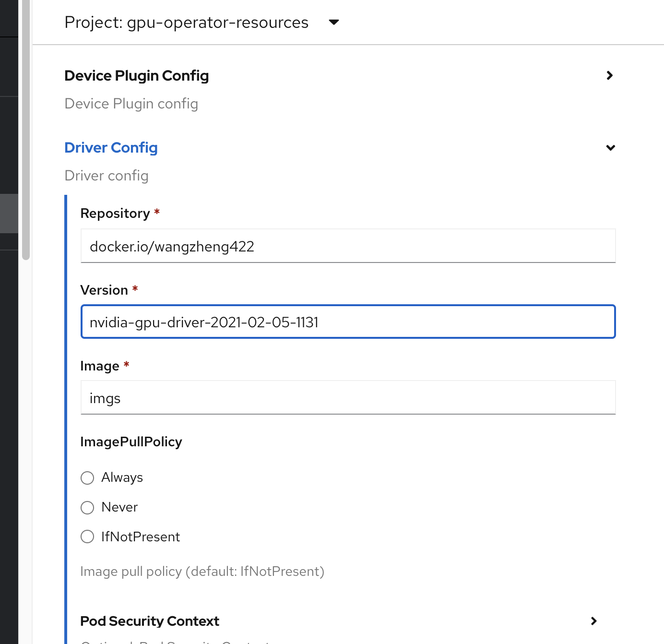Open the Project dropdown caret
This screenshot has height=644, width=664.
[x=334, y=22]
